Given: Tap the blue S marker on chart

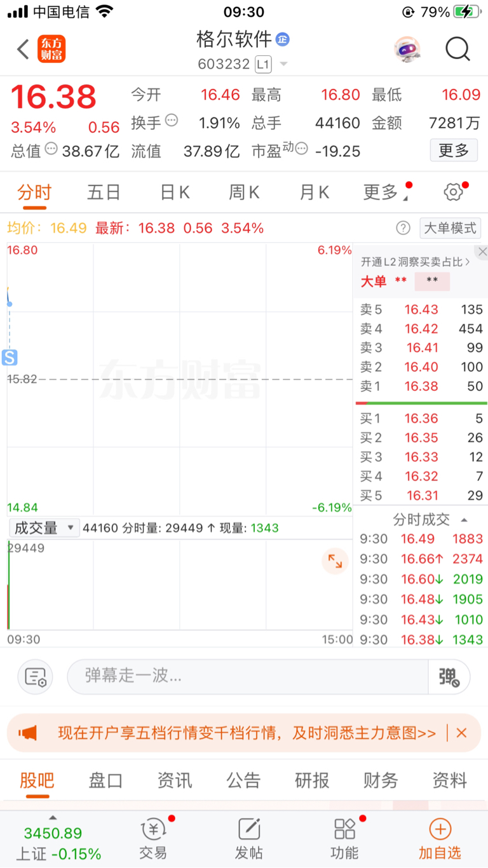Looking at the screenshot, I should (10, 358).
